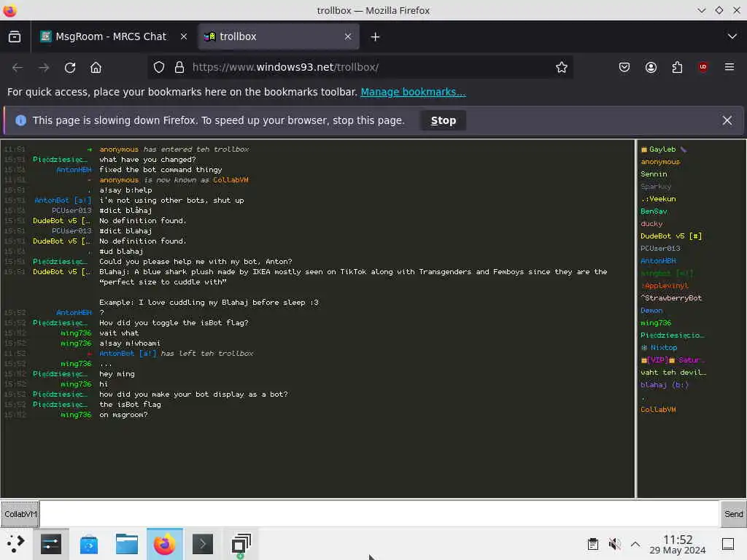Select blahaj (b:) in the user list
The image size is (747, 560).
click(x=664, y=385)
